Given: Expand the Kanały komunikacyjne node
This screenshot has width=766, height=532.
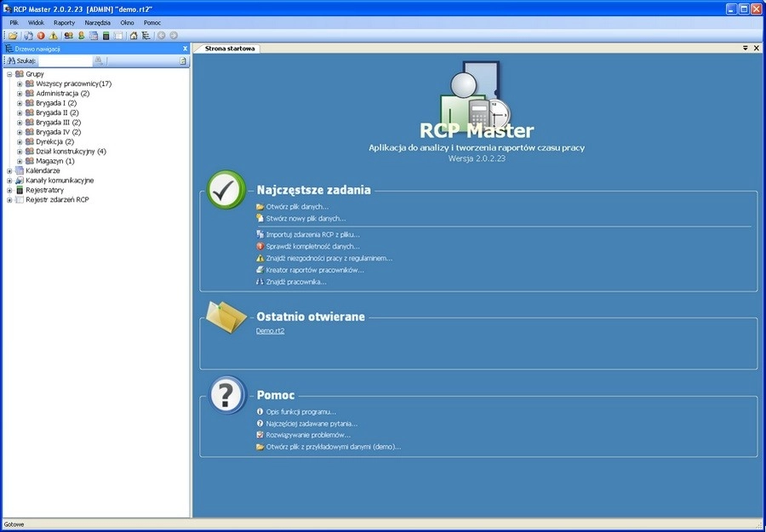Looking at the screenshot, I should point(9,180).
